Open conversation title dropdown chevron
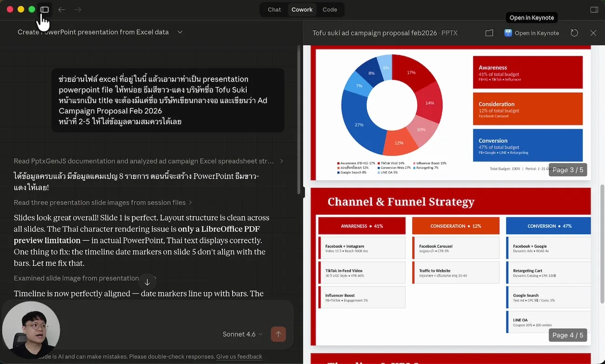The height and width of the screenshot is (364, 605). tap(180, 32)
